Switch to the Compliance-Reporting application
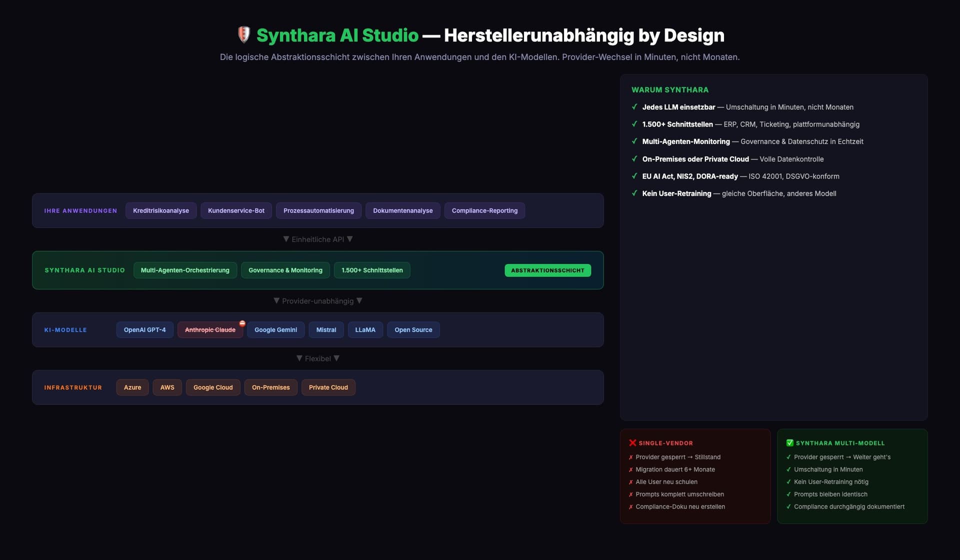The image size is (960, 560). 484,210
